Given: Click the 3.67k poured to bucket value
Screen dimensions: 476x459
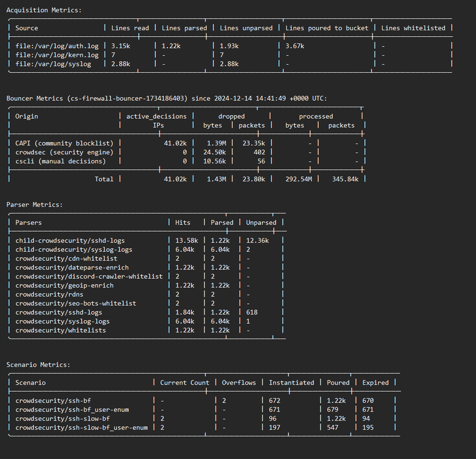Looking at the screenshot, I should point(295,46).
